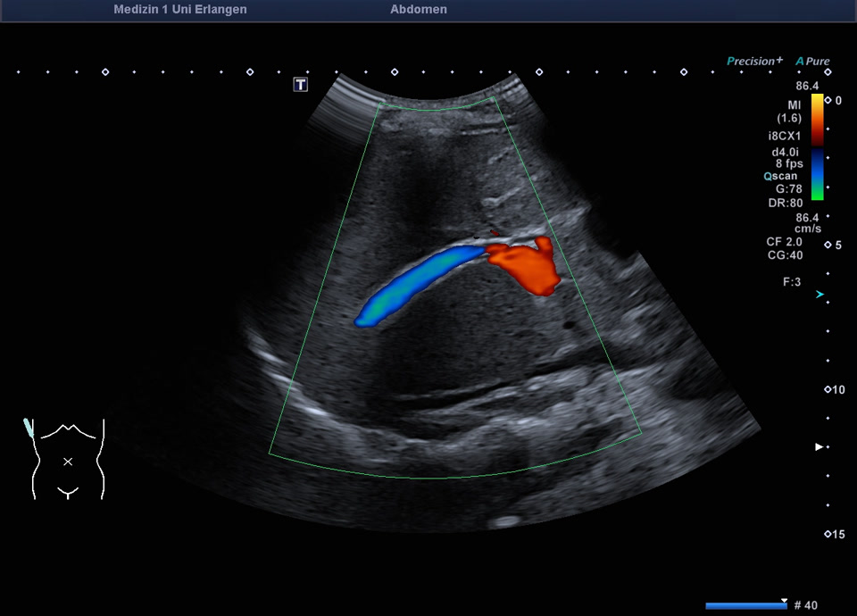This screenshot has width=857, height=616.
Task: Click the upper 86.4 velocity value
Action: pos(807,86)
